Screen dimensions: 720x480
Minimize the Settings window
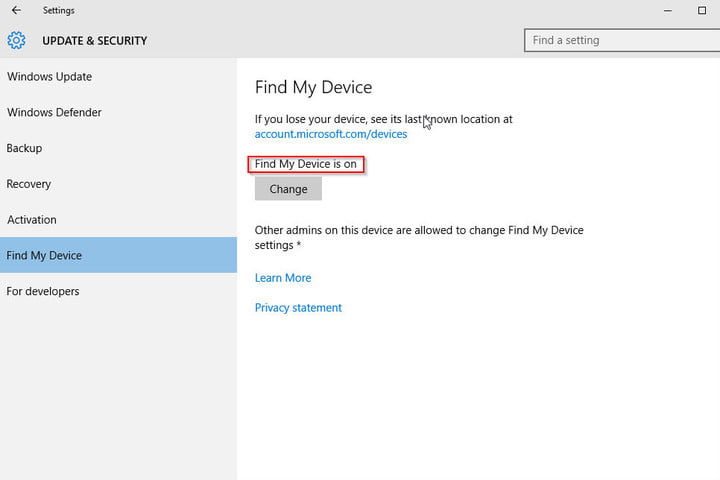tap(668, 11)
